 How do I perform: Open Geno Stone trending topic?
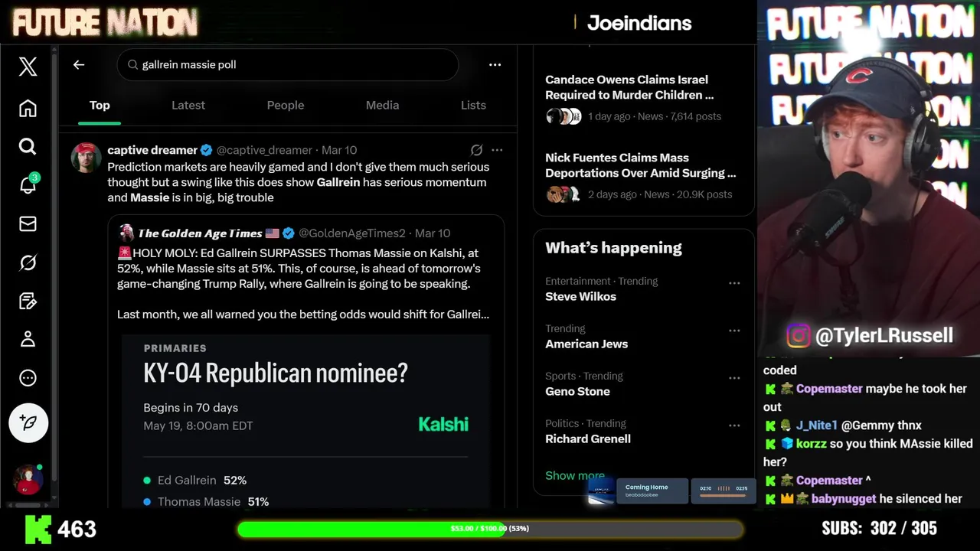pos(577,392)
